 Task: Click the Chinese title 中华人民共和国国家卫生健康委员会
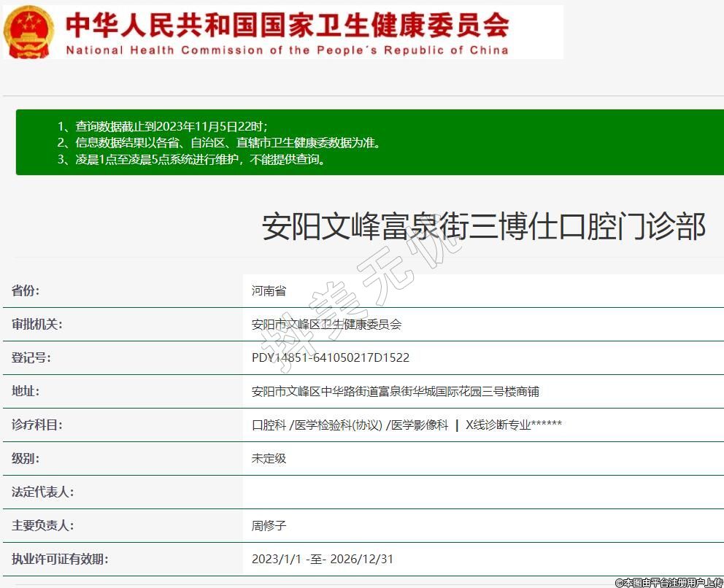click(287, 26)
